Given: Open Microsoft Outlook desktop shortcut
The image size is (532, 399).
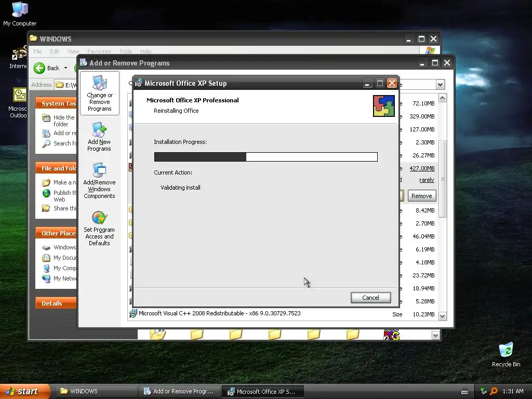Looking at the screenshot, I should click(x=18, y=103).
